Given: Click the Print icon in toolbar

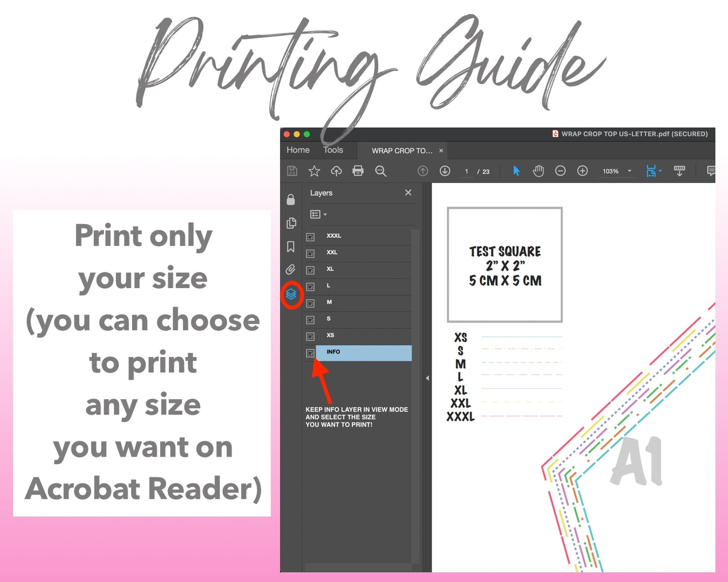Looking at the screenshot, I should pos(358,171).
